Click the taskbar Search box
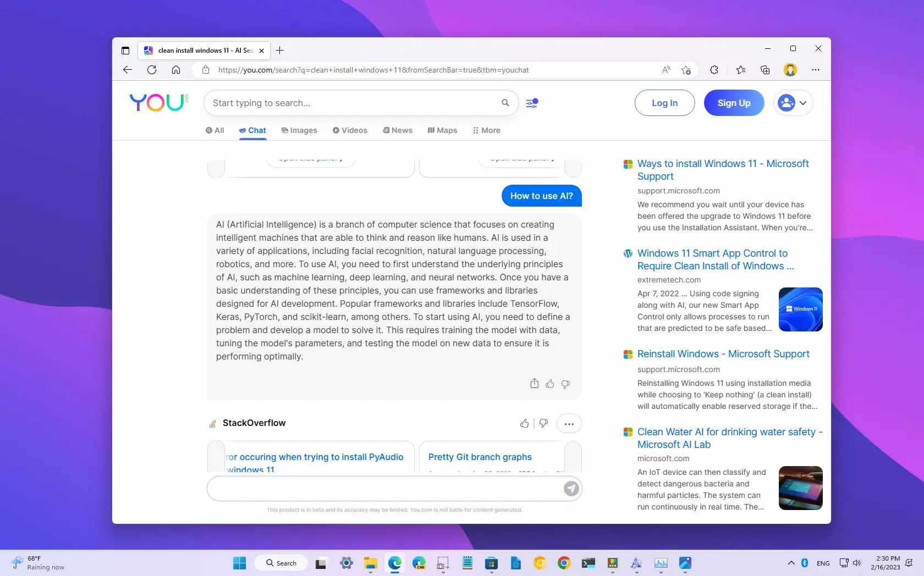 281,563
